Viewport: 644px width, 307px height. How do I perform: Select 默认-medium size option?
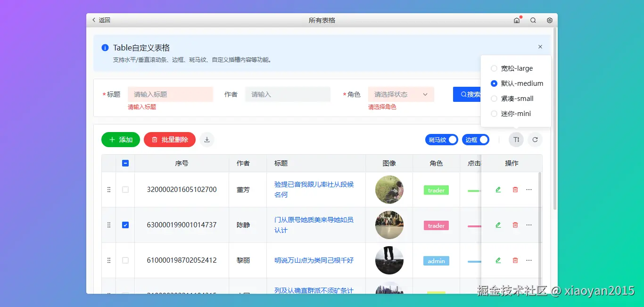(517, 83)
